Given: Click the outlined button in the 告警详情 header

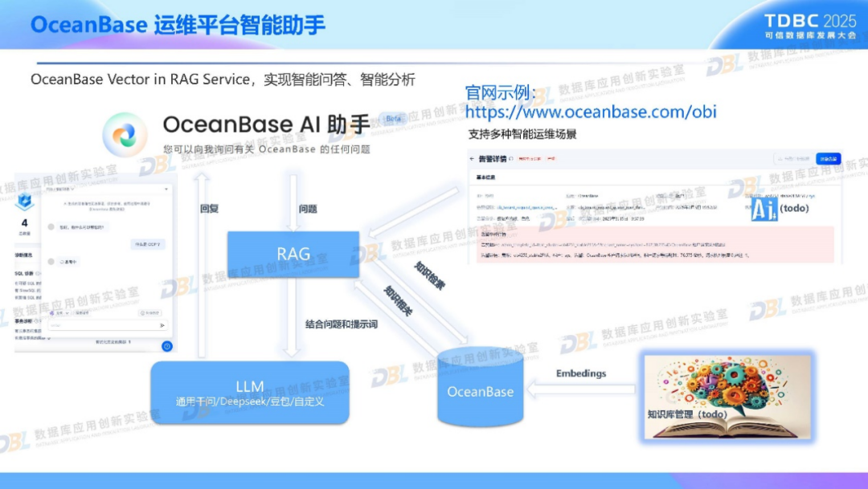Looking at the screenshot, I should click(793, 159).
